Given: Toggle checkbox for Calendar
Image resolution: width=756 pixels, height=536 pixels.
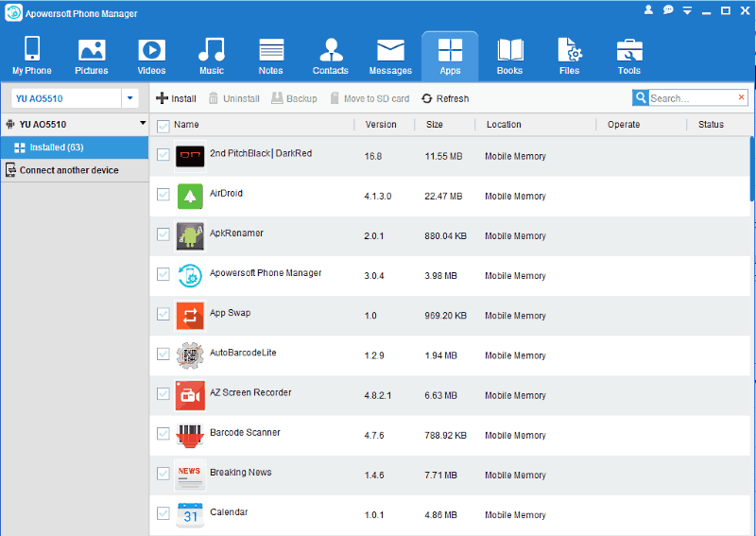Looking at the screenshot, I should pyautogui.click(x=163, y=514).
